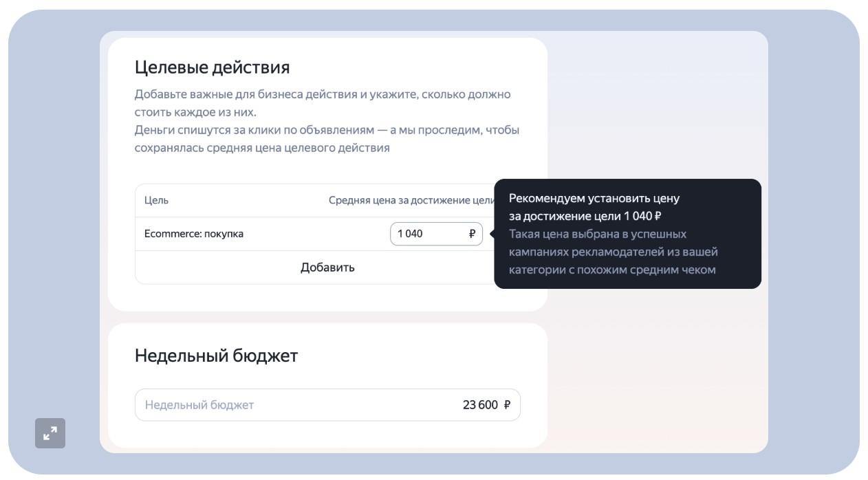Screen dimensions: 868x480
Task: Click the Деньги спишутся за клики paragraph
Action: 327,130
